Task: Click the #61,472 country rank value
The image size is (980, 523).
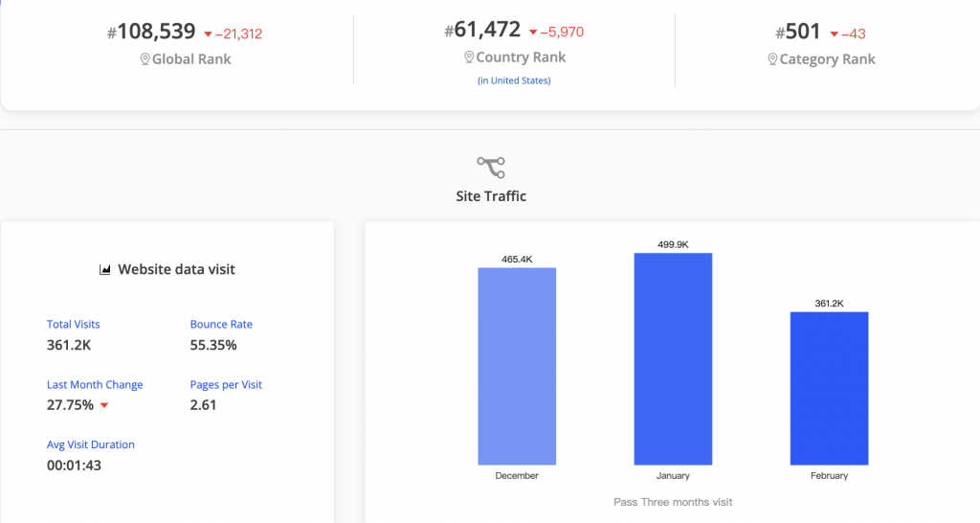Action: 482,30
